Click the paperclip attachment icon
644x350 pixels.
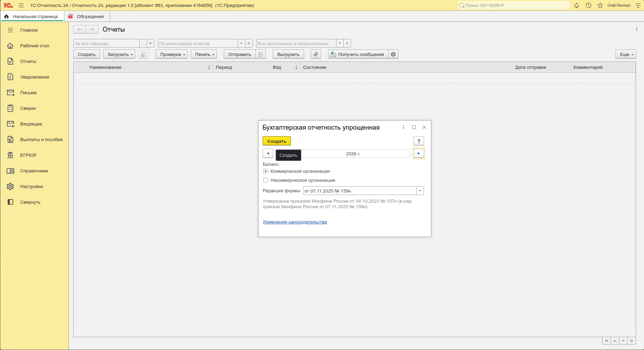[316, 54]
